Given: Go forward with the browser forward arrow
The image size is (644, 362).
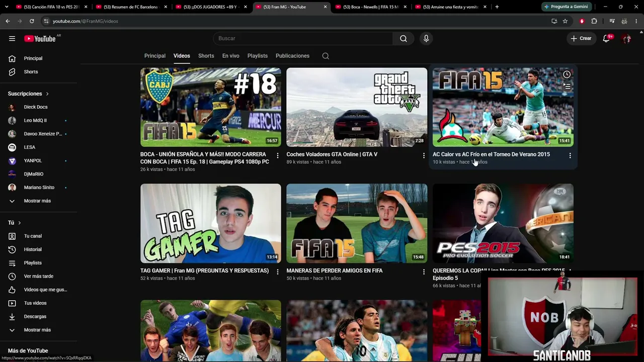Looking at the screenshot, I should (x=20, y=21).
